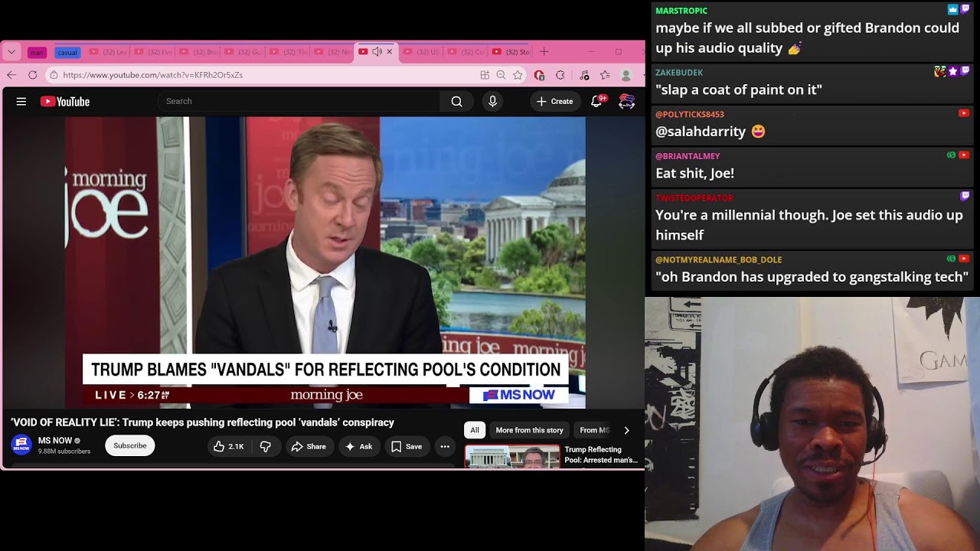Viewport: 980px width, 551px height.
Task: Click the Ask button
Action: 358,446
